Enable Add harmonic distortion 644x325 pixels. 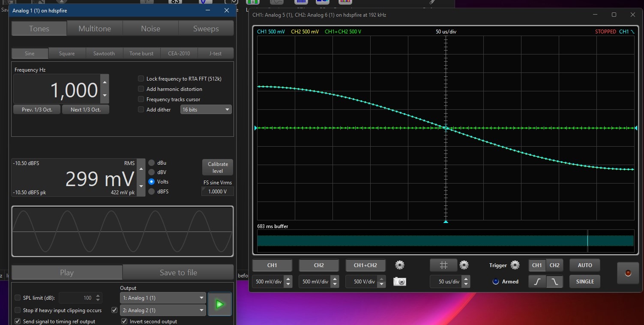(141, 89)
